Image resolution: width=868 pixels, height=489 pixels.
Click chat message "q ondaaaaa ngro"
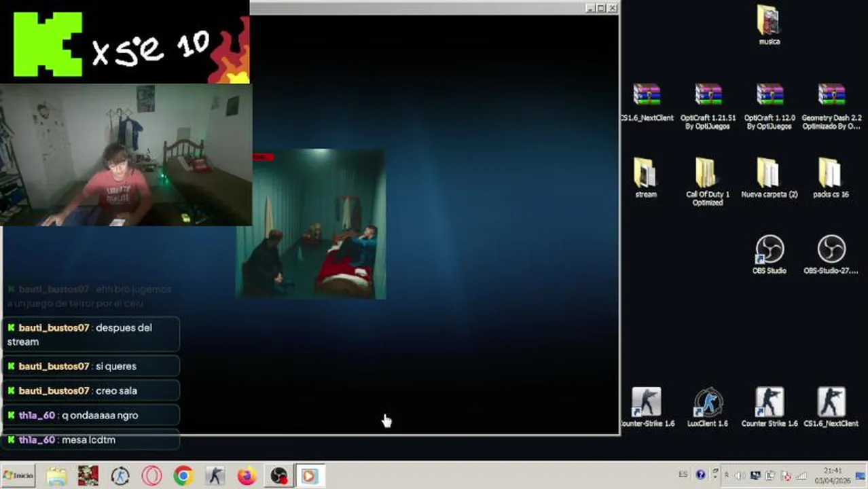[x=90, y=415]
